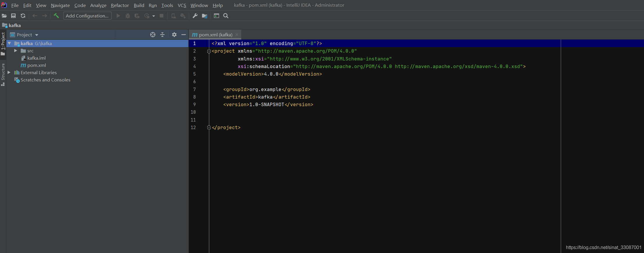Click the Search Everywhere magnifier icon
Image resolution: width=644 pixels, height=253 pixels.
(226, 16)
